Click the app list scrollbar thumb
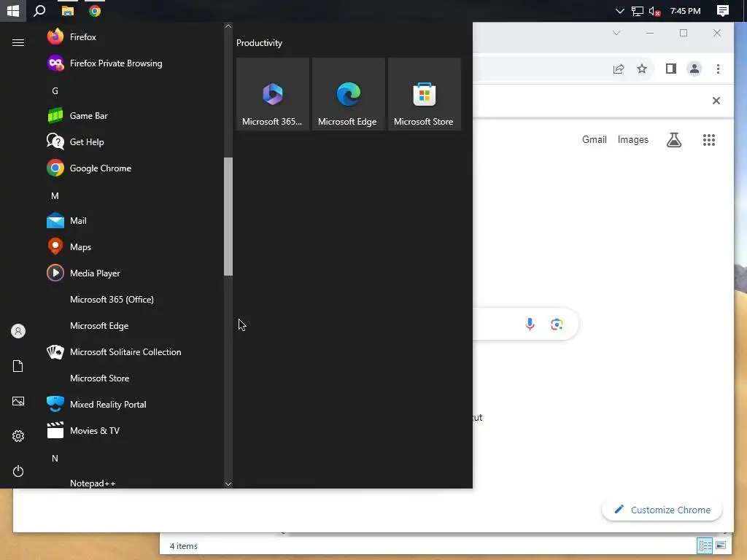The image size is (747, 560). point(228,216)
